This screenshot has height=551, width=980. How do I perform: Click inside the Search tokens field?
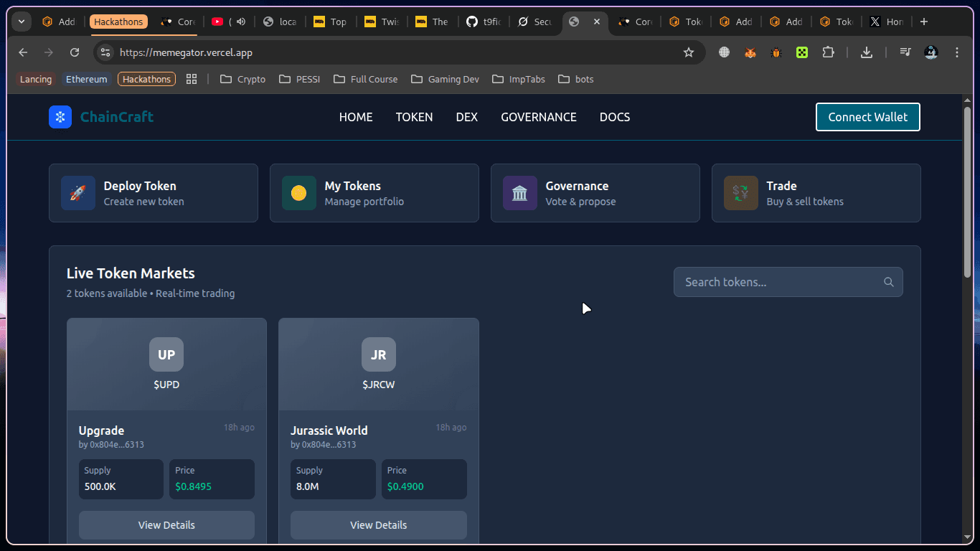[775, 282]
